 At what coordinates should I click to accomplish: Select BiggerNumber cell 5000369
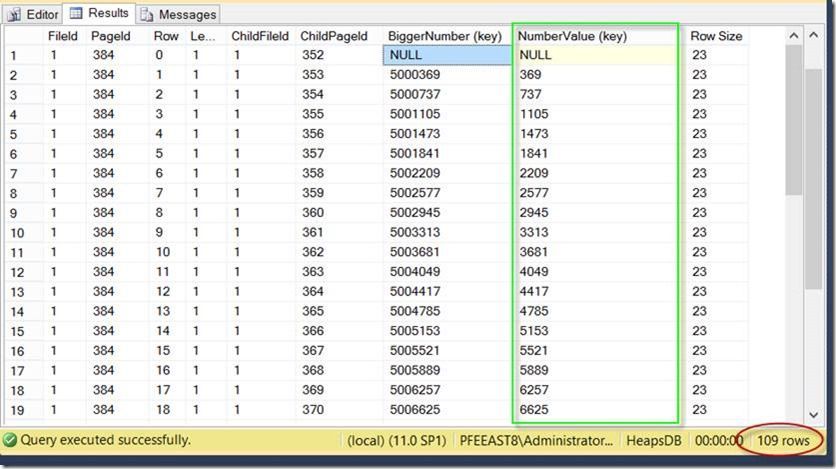pos(447,75)
